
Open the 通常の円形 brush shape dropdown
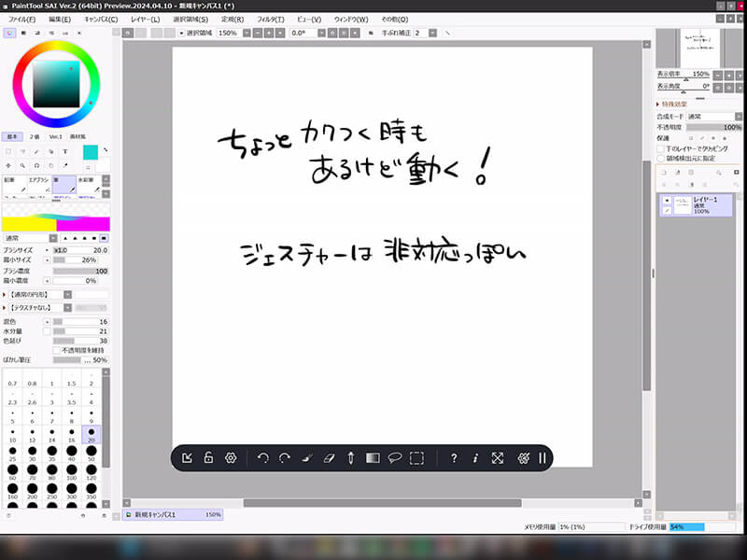pyautogui.click(x=67, y=293)
